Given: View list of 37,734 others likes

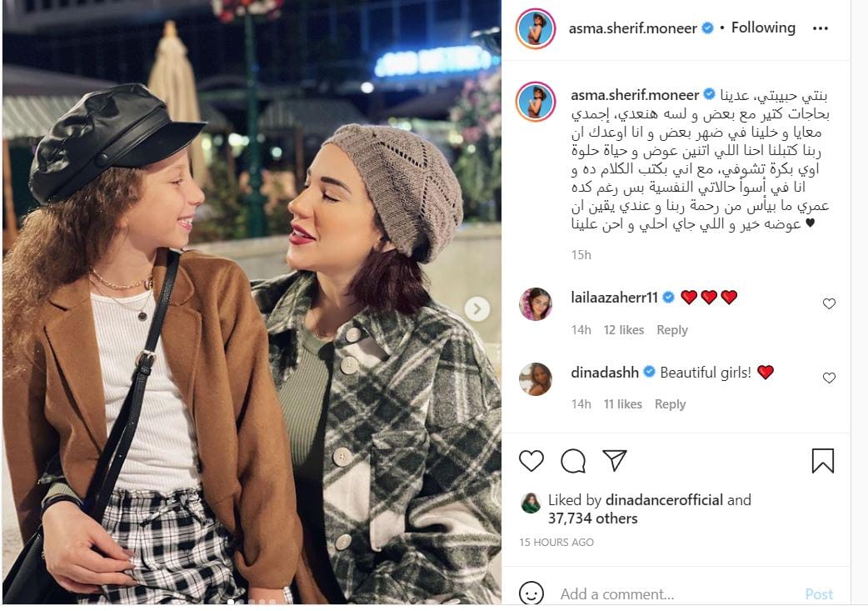Looking at the screenshot, I should click(x=593, y=518).
